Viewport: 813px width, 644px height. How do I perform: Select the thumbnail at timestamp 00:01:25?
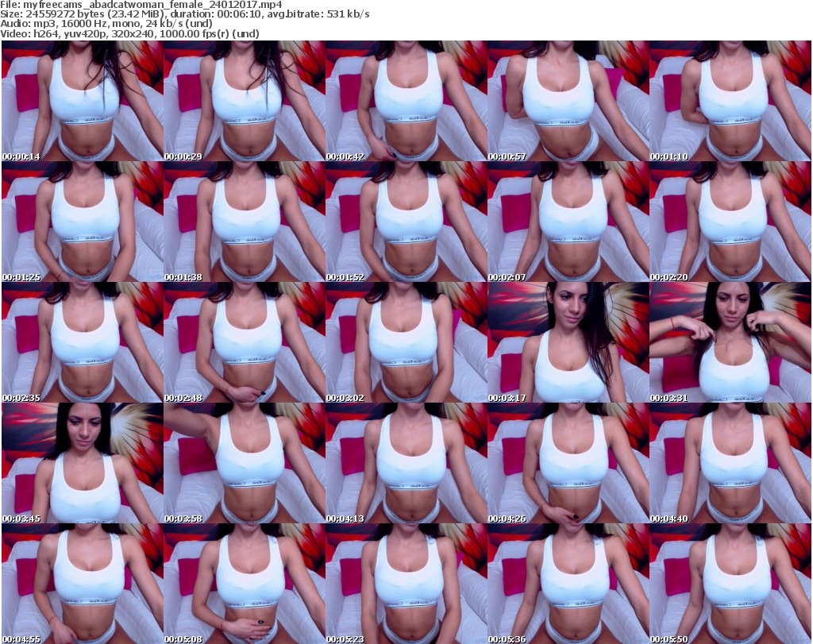[83, 222]
